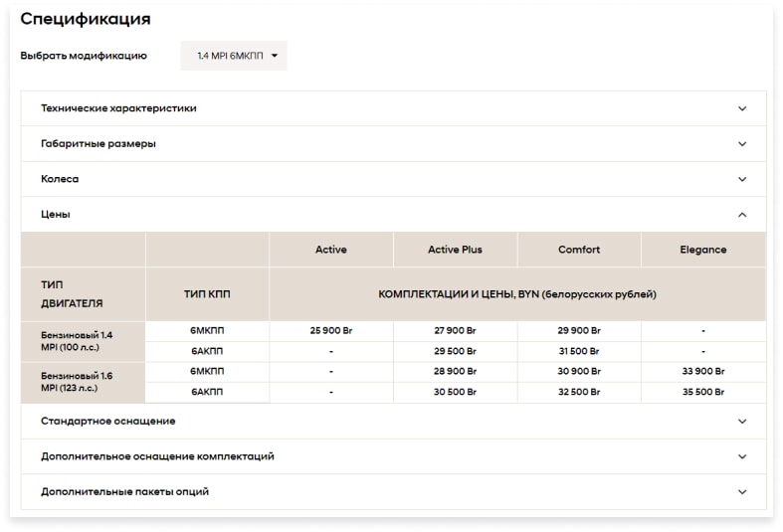Open Дополнительные пакеты опций title
This screenshot has width=783, height=532.
tap(124, 491)
